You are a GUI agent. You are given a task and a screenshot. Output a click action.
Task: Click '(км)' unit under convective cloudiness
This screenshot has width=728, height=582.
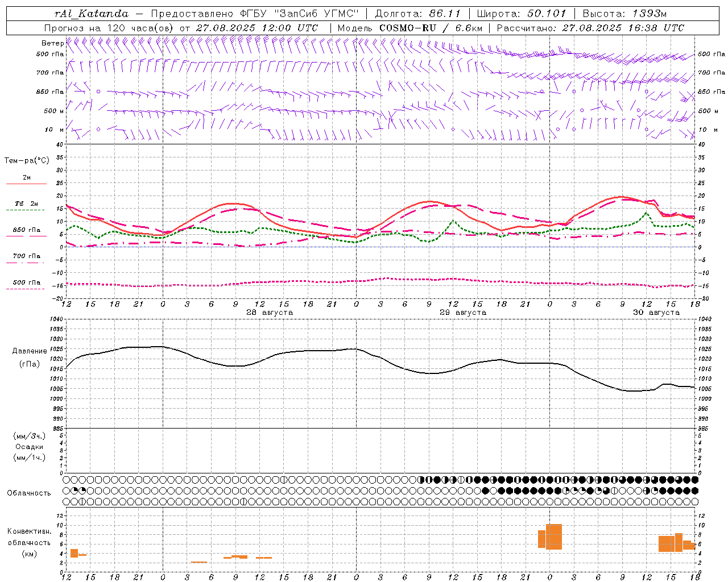click(30, 554)
